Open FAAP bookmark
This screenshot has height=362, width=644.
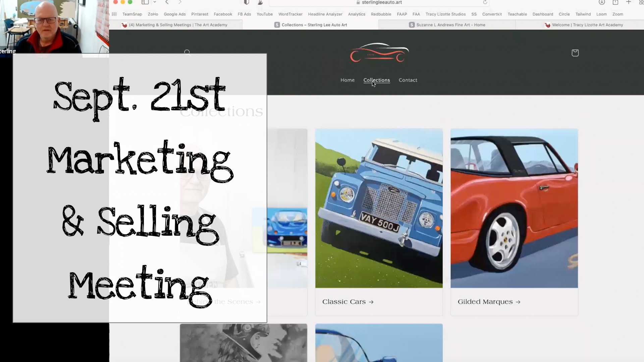[402, 14]
